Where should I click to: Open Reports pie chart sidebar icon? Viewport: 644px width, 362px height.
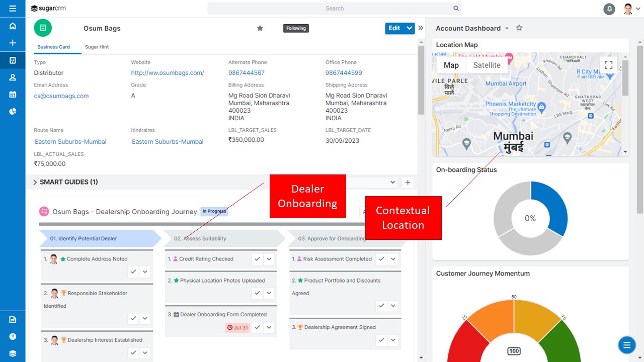click(13, 112)
